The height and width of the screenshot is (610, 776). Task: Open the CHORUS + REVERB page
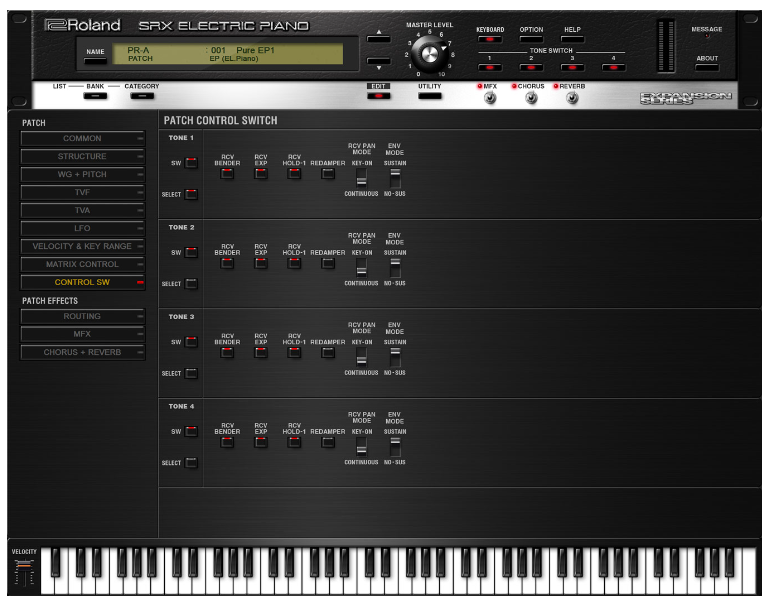click(83, 352)
